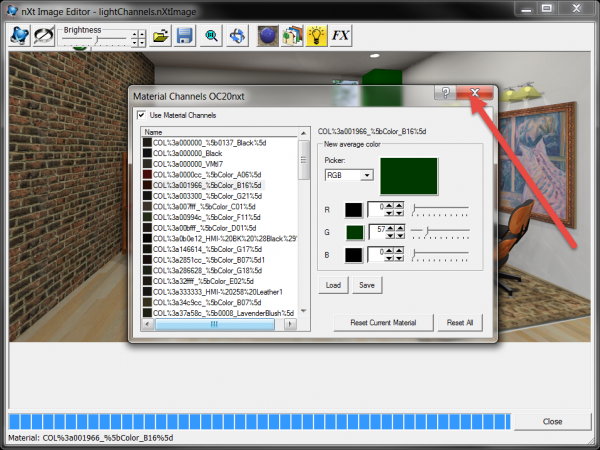Click the Name column header
Viewport: 600px width, 450px height.
220,132
